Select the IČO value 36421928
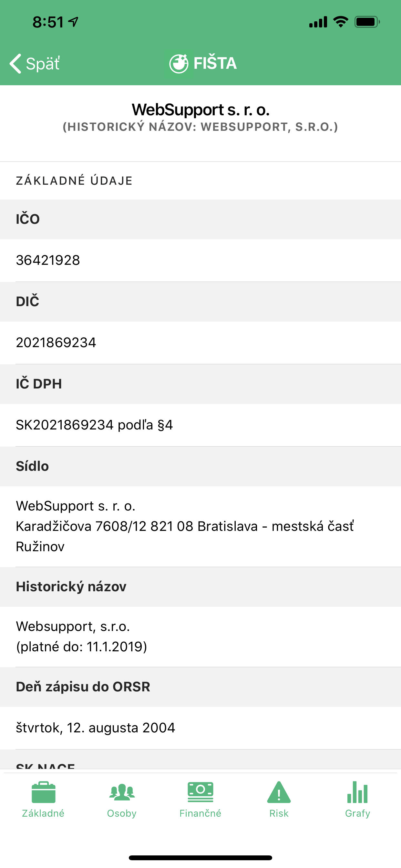 (48, 260)
